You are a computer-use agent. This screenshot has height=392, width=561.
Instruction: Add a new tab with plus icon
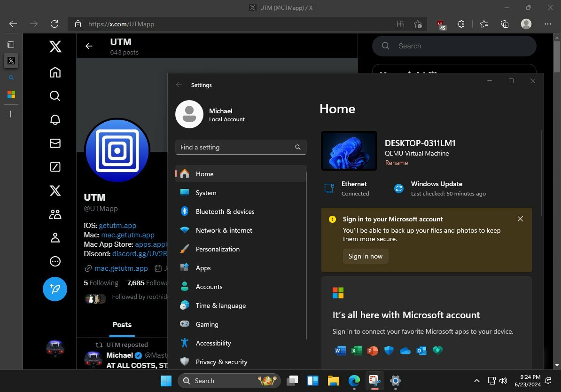point(11,114)
